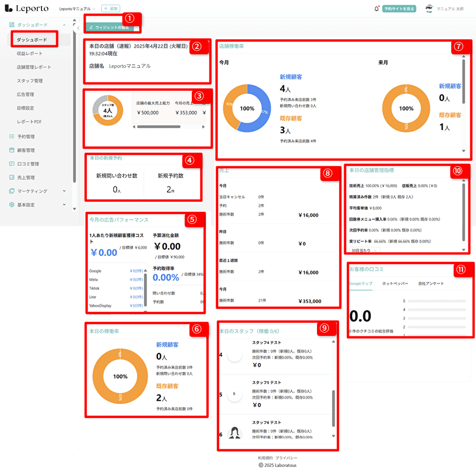Expand the 基本設定 menu section
Viewport: 476px width, 475px height.
[x=64, y=205]
